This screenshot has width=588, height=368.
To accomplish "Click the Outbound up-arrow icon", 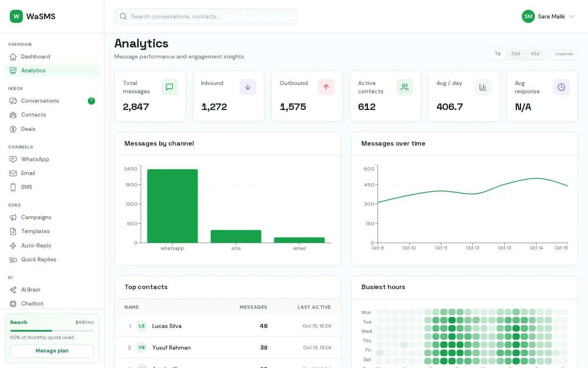I will (x=326, y=87).
